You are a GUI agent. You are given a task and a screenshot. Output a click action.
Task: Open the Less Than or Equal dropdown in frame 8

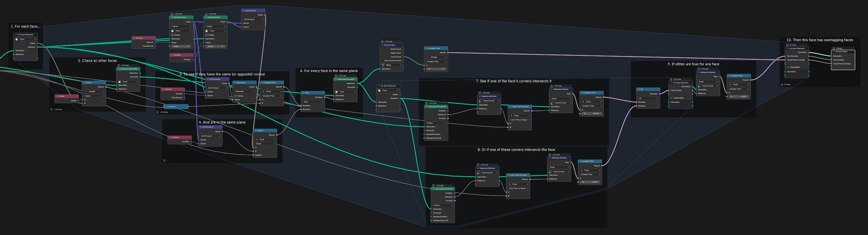pos(518,188)
